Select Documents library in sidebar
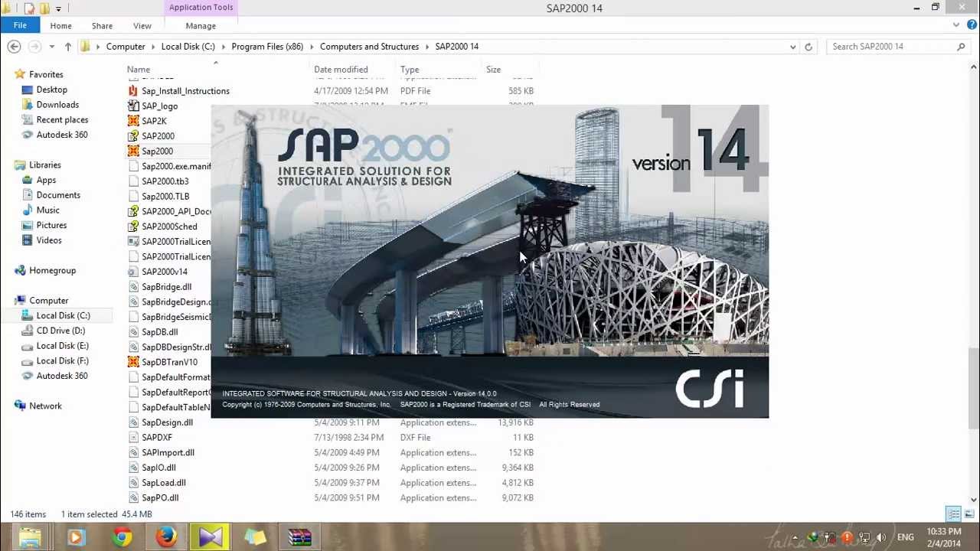Image resolution: width=980 pixels, height=551 pixels. pos(58,195)
